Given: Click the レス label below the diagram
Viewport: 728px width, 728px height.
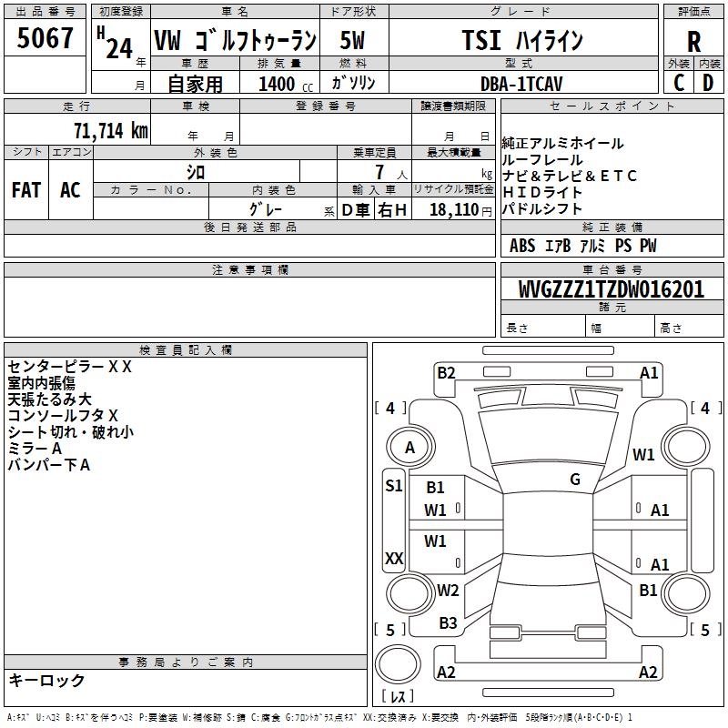Looking at the screenshot, I should (397, 697).
